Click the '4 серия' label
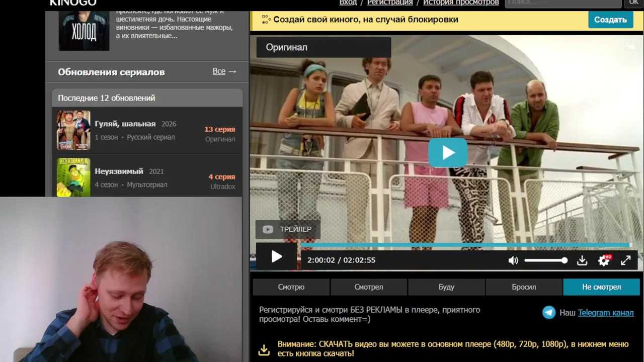644x362 pixels. (x=222, y=176)
